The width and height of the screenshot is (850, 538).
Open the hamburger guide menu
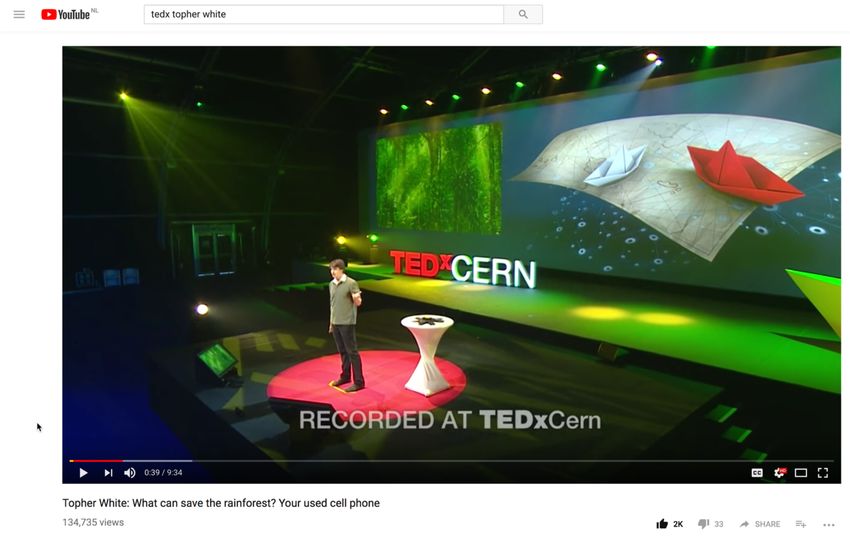[x=19, y=15]
